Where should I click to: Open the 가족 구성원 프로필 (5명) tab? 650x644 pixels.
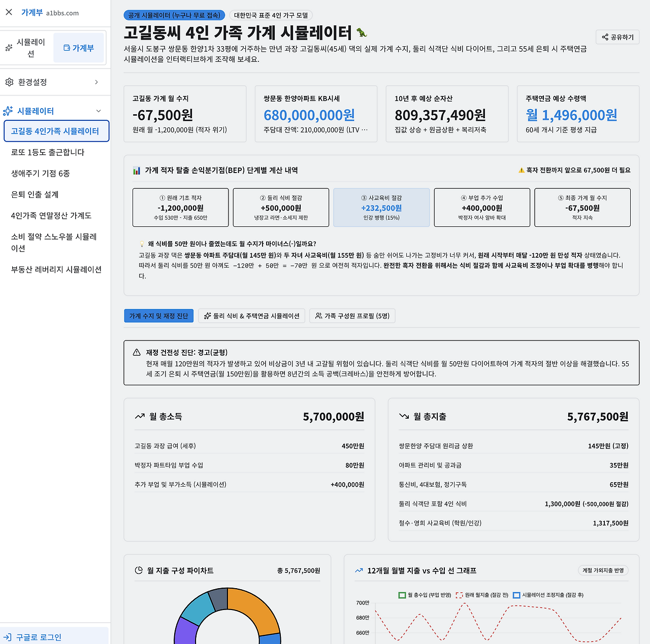coord(352,316)
